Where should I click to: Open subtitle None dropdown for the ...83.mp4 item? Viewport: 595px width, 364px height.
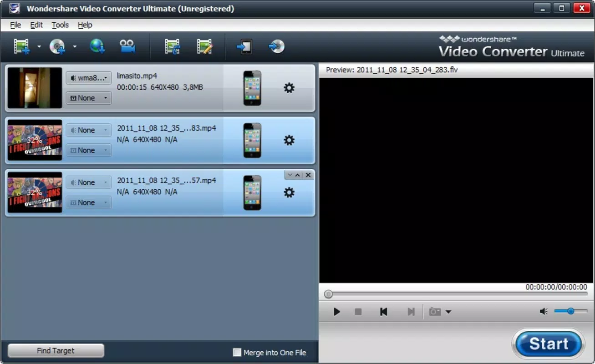pyautogui.click(x=89, y=150)
